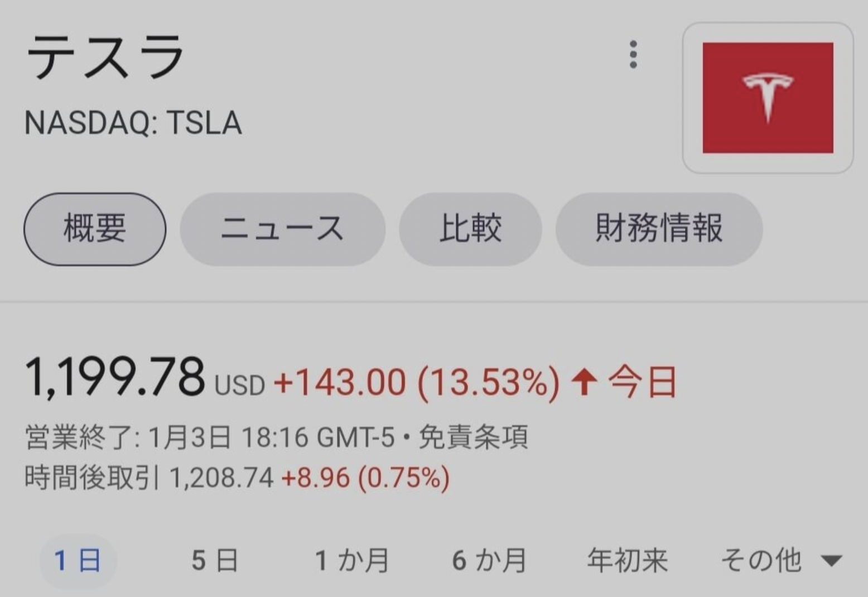The height and width of the screenshot is (597, 868).
Task: Click the テスラ company title
Action: tap(105, 56)
